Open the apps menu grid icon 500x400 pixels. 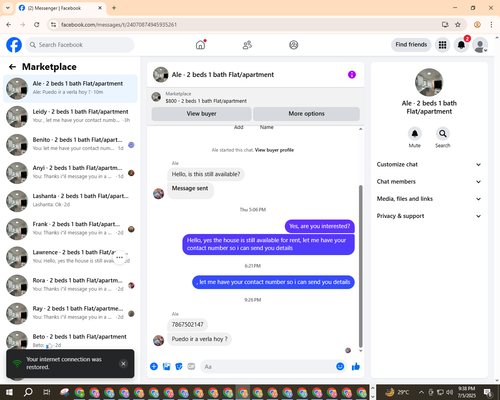pyautogui.click(x=442, y=45)
